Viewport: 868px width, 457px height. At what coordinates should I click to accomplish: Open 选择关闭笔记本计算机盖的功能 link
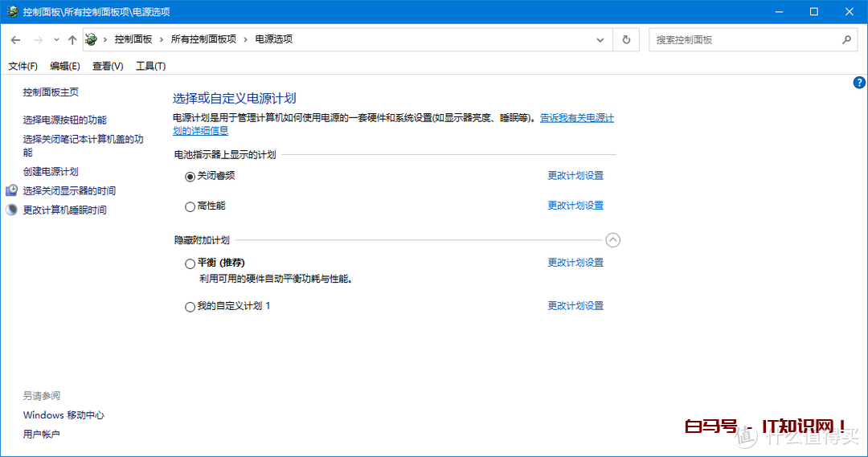pos(83,145)
